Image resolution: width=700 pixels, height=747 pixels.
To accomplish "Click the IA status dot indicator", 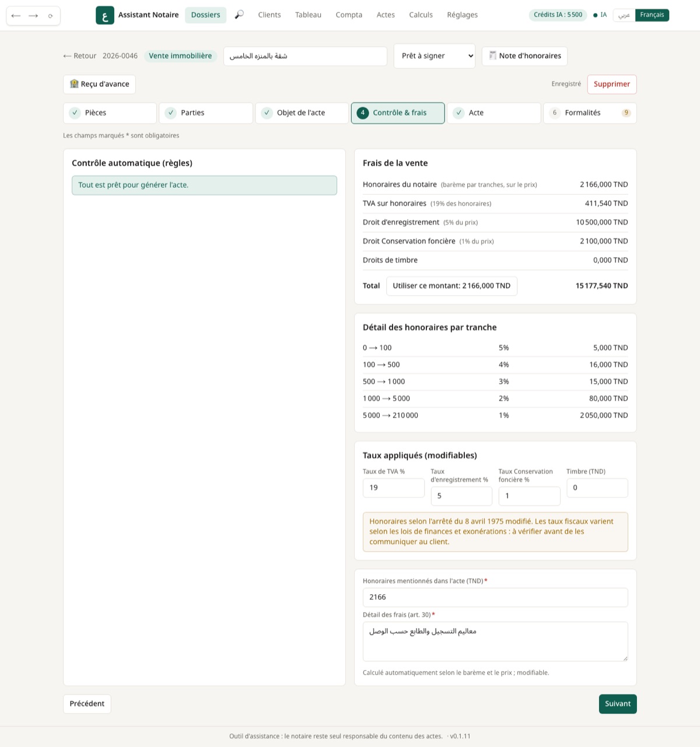I will tap(595, 15).
